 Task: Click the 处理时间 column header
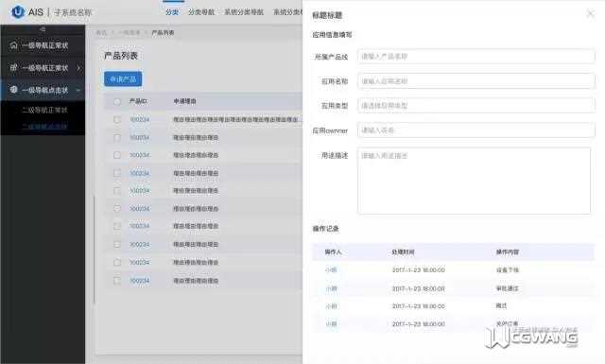(404, 252)
